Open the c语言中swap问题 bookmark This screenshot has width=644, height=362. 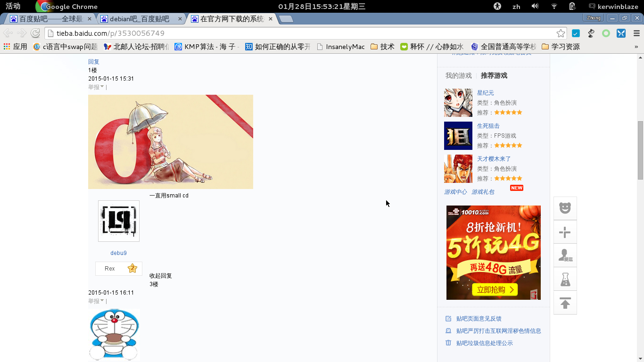click(x=66, y=47)
